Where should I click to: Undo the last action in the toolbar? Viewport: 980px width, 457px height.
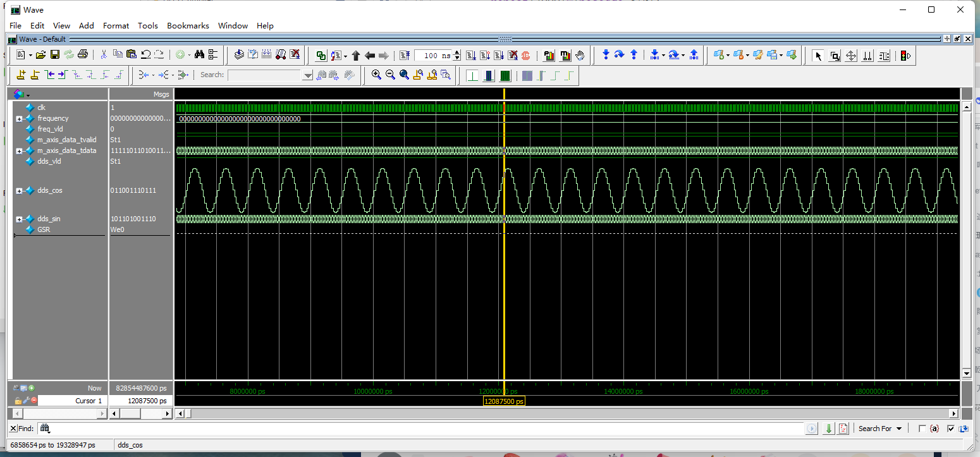(x=145, y=55)
